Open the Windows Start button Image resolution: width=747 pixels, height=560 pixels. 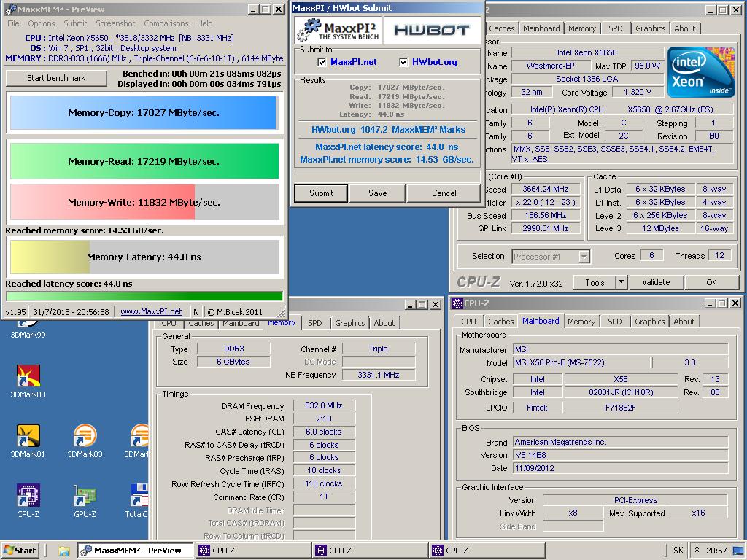(x=20, y=551)
